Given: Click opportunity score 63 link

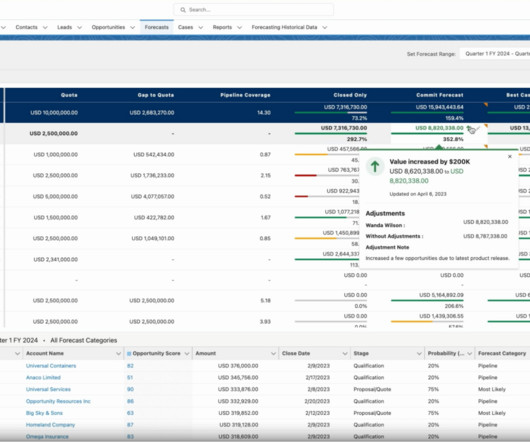Looking at the screenshot, I should [x=130, y=413].
